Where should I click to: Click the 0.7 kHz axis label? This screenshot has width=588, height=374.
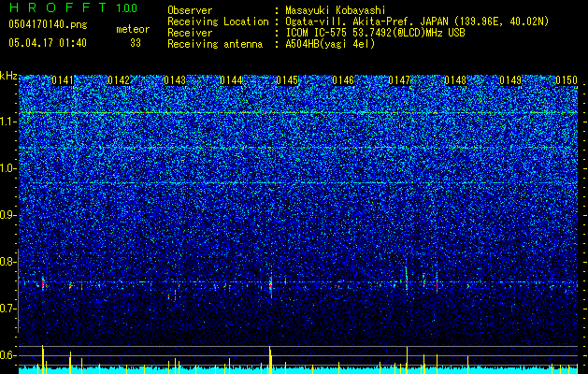[x=8, y=309]
